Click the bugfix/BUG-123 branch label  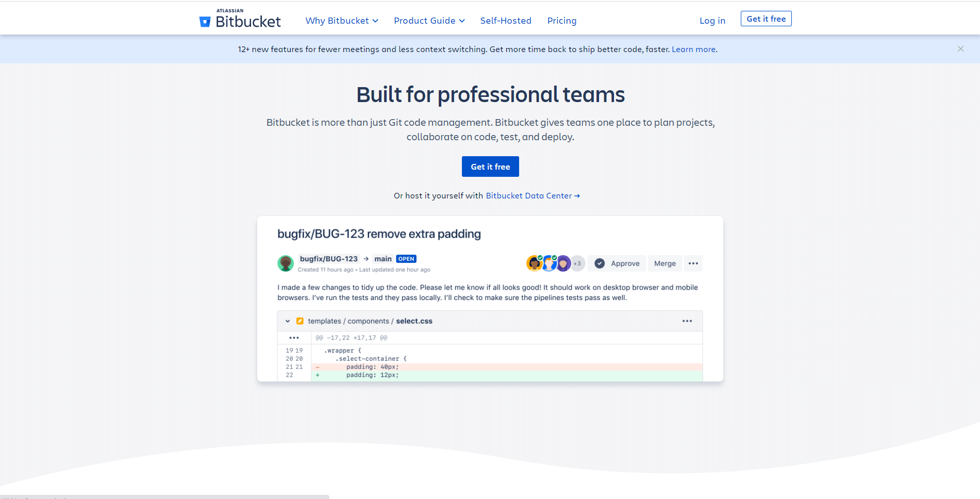click(329, 259)
